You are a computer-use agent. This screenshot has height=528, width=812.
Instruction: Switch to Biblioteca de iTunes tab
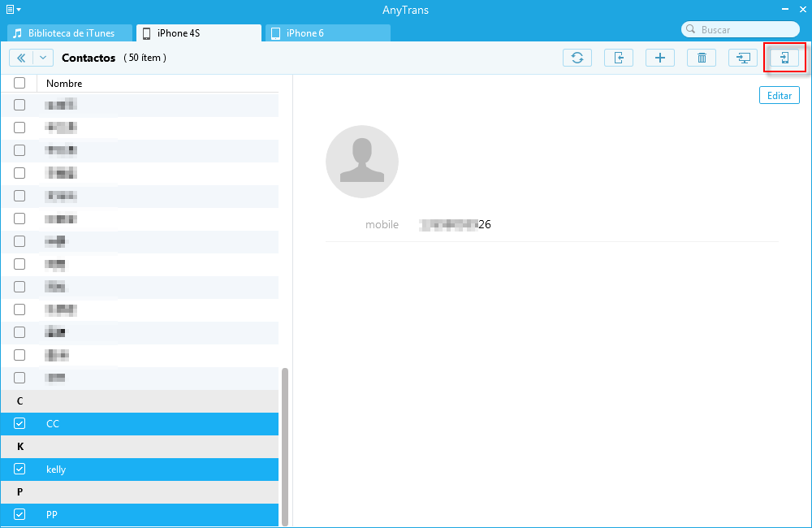(70, 33)
